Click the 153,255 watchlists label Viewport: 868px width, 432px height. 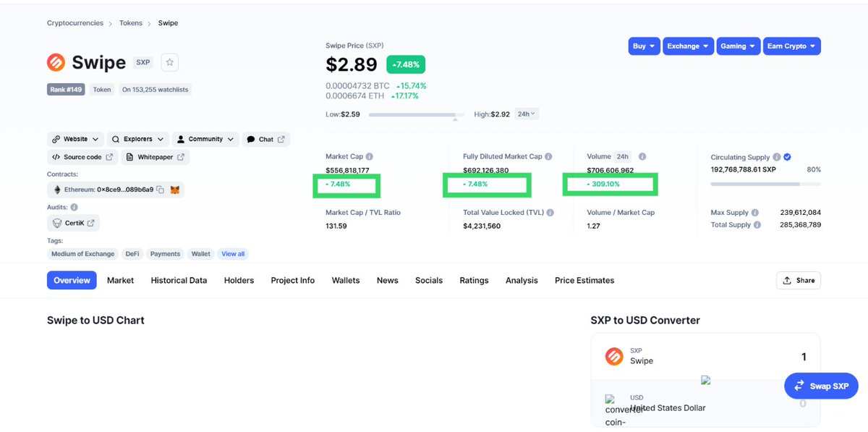pyautogui.click(x=155, y=90)
